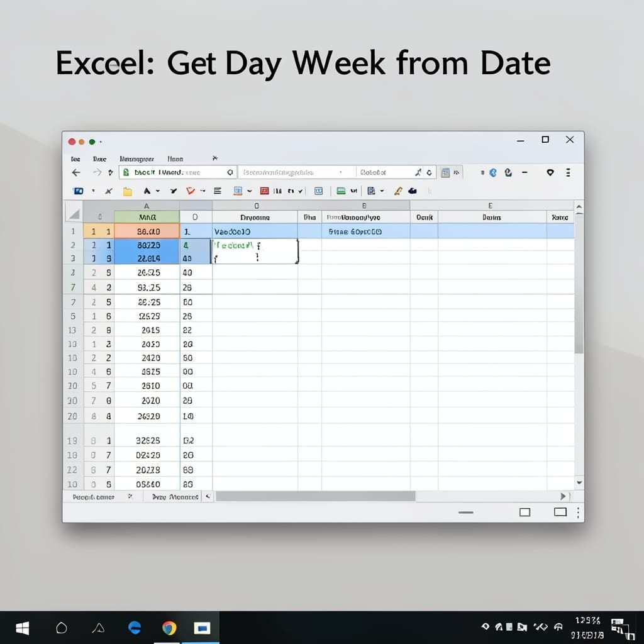Click the document page icon in toolbar
The width and height of the screenshot is (644, 644).
click(371, 191)
